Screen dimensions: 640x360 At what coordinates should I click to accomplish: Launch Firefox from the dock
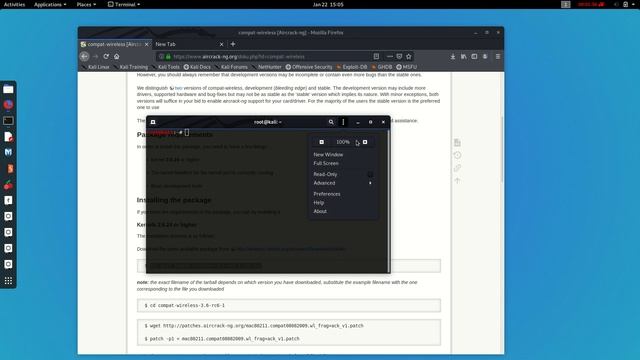[x=8, y=104]
